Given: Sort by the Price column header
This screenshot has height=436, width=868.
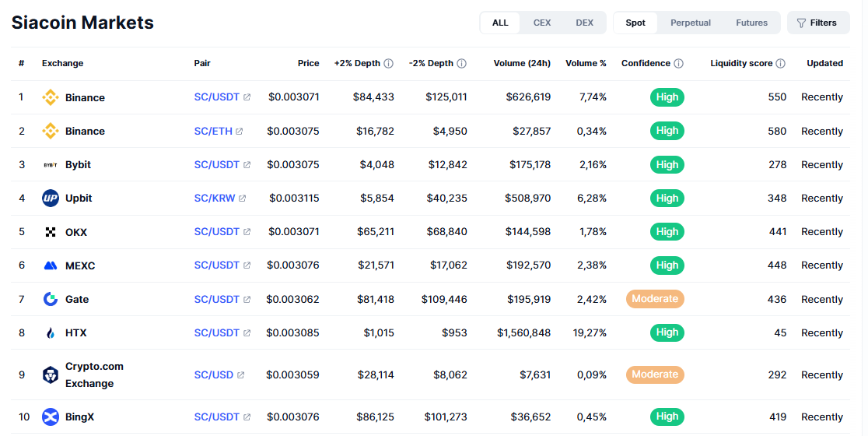Looking at the screenshot, I should click(308, 64).
